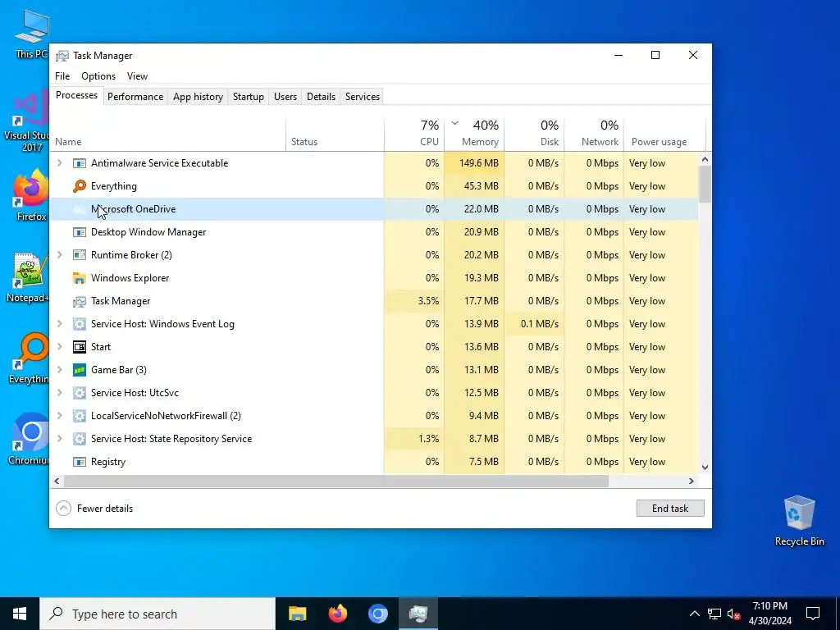Open the Notepad++ desktop shortcut
The height and width of the screenshot is (630, 840).
(x=28, y=277)
